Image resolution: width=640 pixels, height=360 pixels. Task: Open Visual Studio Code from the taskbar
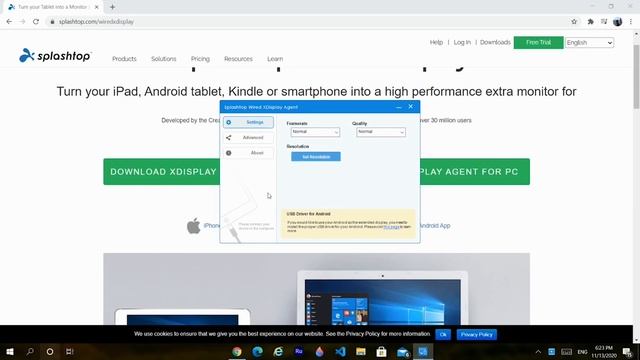tap(340, 351)
